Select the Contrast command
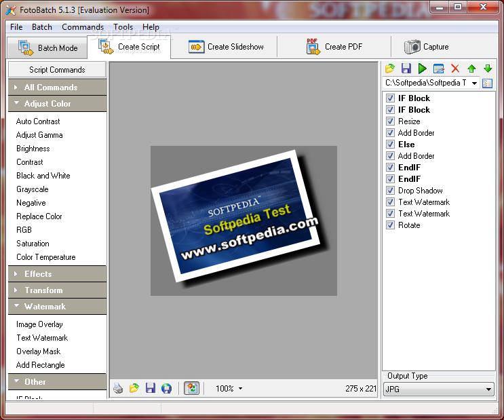The width and height of the screenshot is (504, 420). tap(30, 162)
